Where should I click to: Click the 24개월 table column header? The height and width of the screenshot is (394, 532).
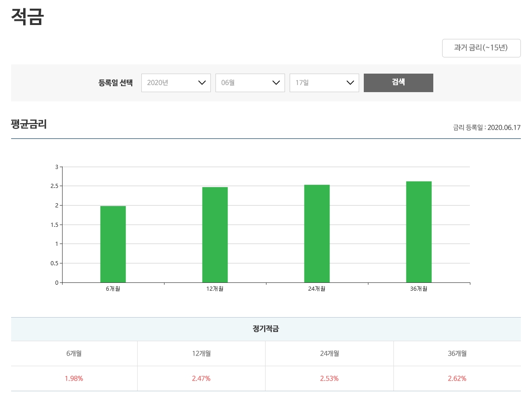[329, 353]
